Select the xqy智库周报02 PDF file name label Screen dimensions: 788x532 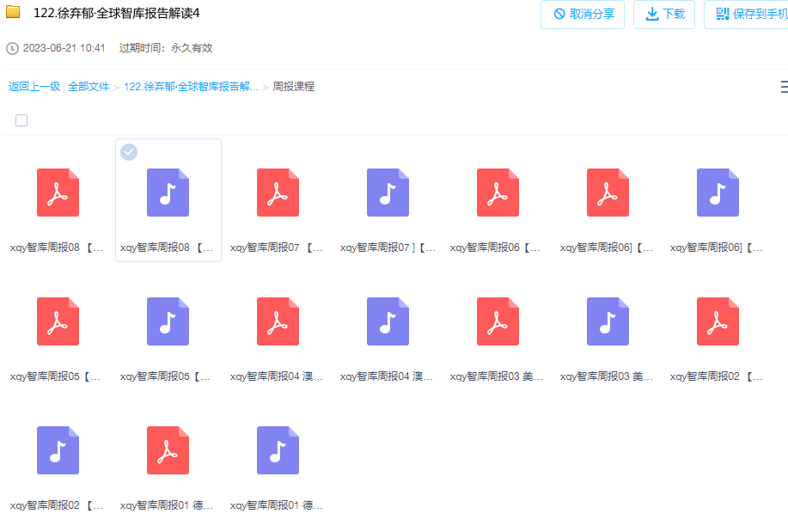coord(716,376)
